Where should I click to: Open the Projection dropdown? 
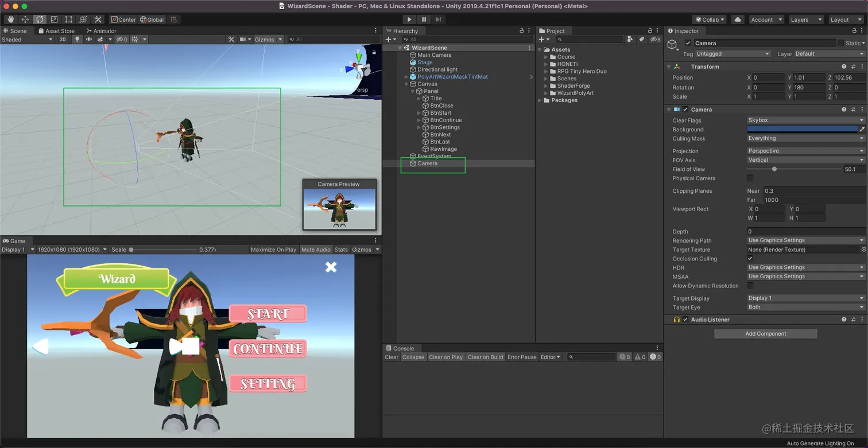coord(806,151)
